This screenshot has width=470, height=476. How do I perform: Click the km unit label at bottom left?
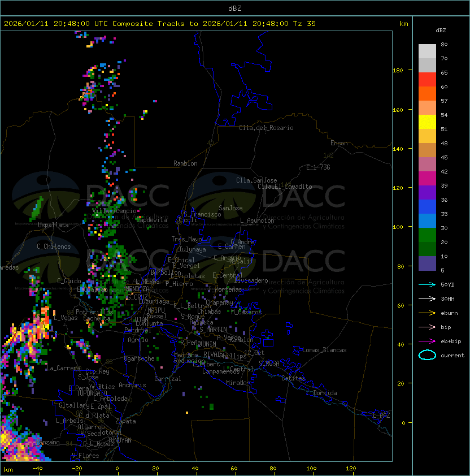click(x=8, y=470)
